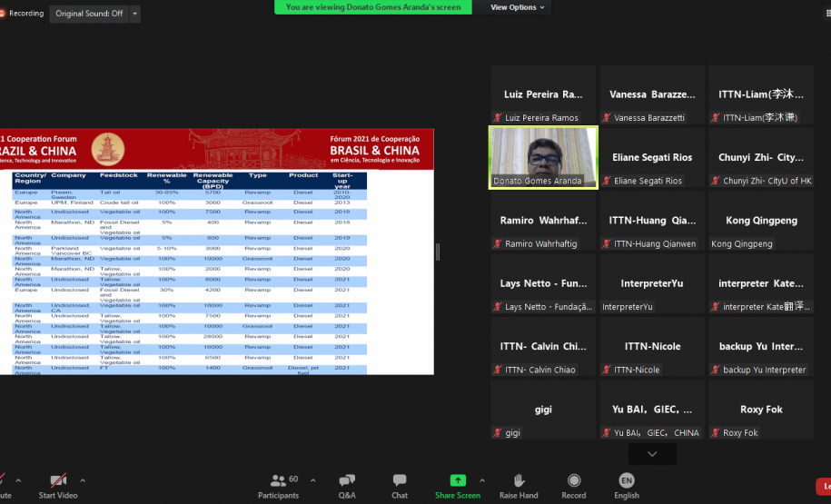The width and height of the screenshot is (831, 504).
Task: Expand Start Video options caret
Action: click(83, 479)
